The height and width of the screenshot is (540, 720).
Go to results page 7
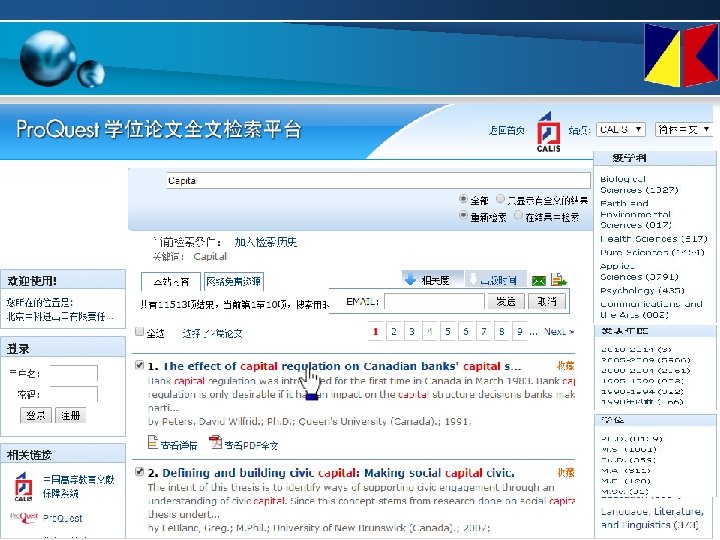coord(484,331)
